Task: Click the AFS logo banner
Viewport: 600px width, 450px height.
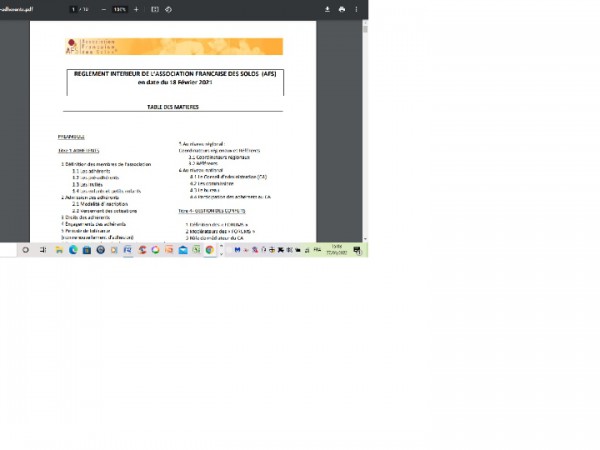Action: [x=173, y=46]
